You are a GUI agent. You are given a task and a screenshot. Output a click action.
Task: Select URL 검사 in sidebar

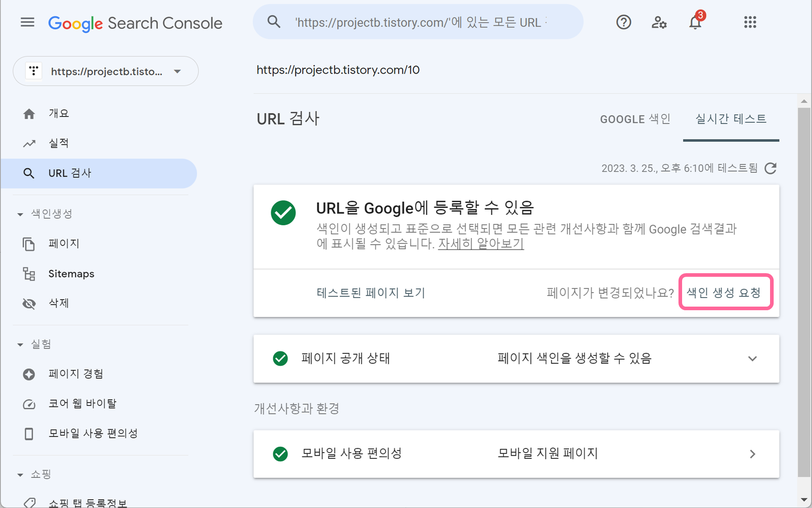(99, 173)
